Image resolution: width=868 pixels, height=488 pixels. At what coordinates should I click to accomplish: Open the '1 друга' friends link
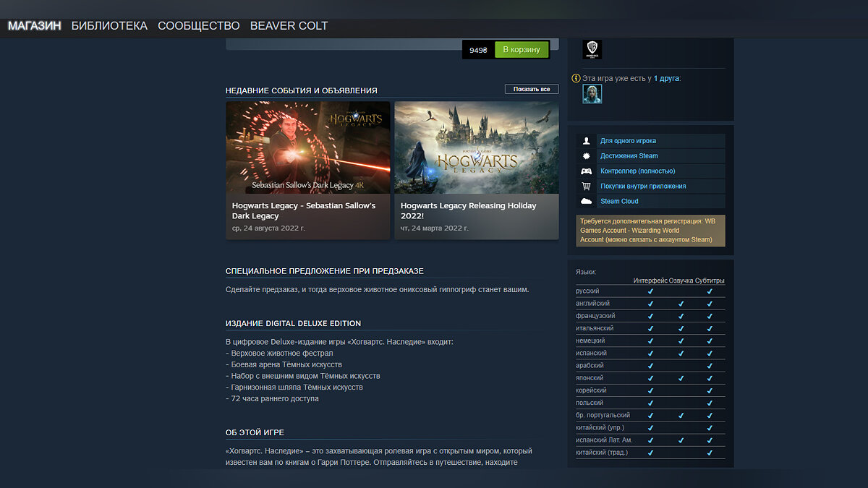[x=666, y=78]
